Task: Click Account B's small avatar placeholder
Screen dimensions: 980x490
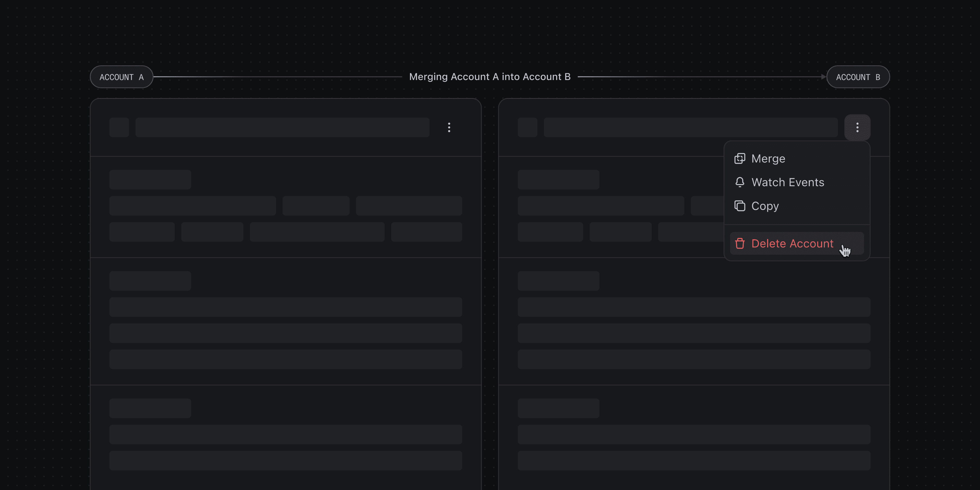Action: (527, 127)
